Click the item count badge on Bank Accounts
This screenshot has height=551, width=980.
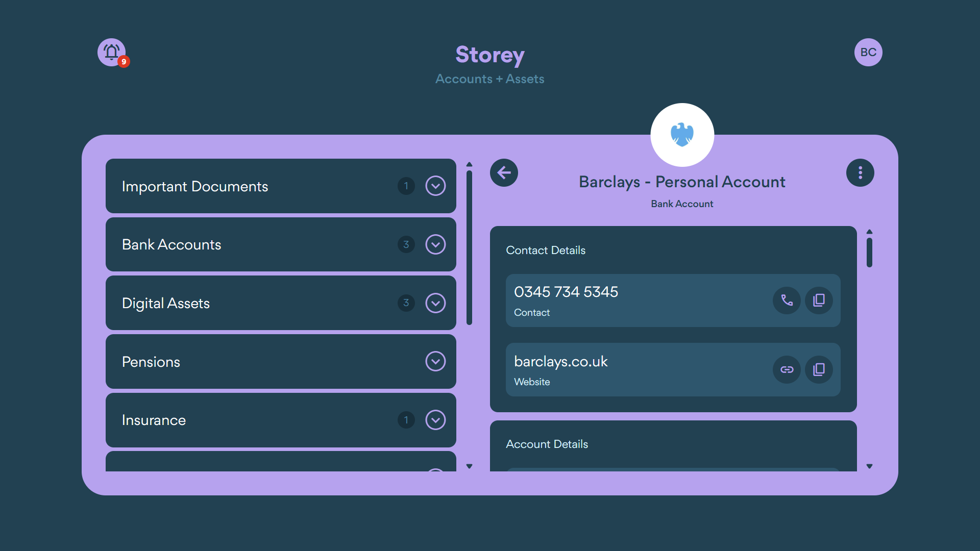(x=406, y=244)
